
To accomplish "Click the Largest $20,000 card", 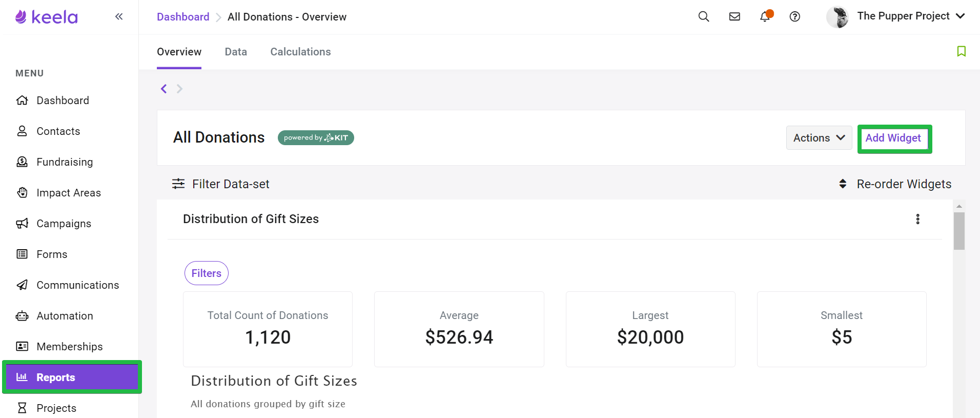I will 650,329.
